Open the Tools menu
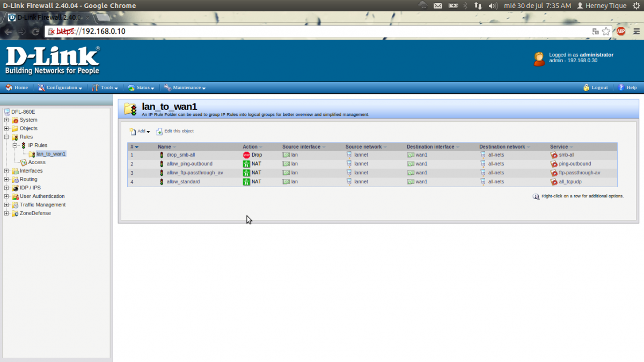Image resolution: width=644 pixels, height=362 pixels. click(105, 87)
